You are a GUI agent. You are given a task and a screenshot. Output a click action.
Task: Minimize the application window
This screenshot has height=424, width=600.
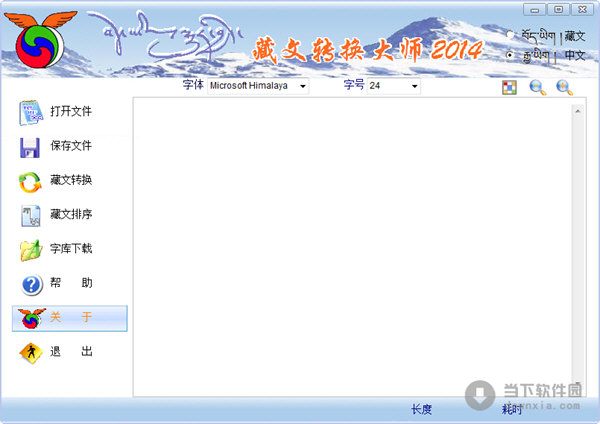tap(534, 10)
